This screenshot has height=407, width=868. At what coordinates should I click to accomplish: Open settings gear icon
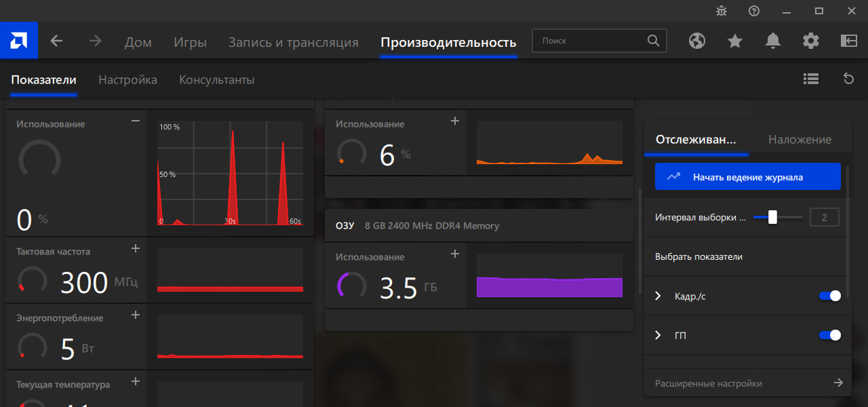click(810, 41)
